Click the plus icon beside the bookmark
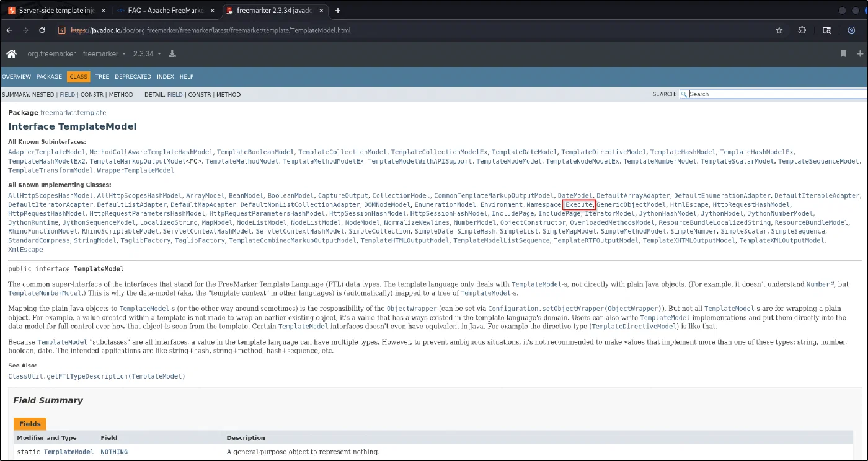 point(860,54)
